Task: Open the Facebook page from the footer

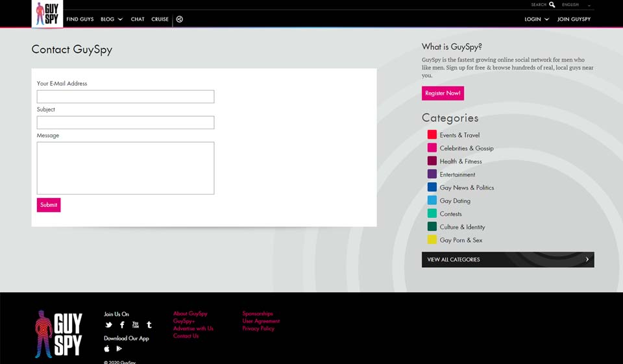Action: 122,325
